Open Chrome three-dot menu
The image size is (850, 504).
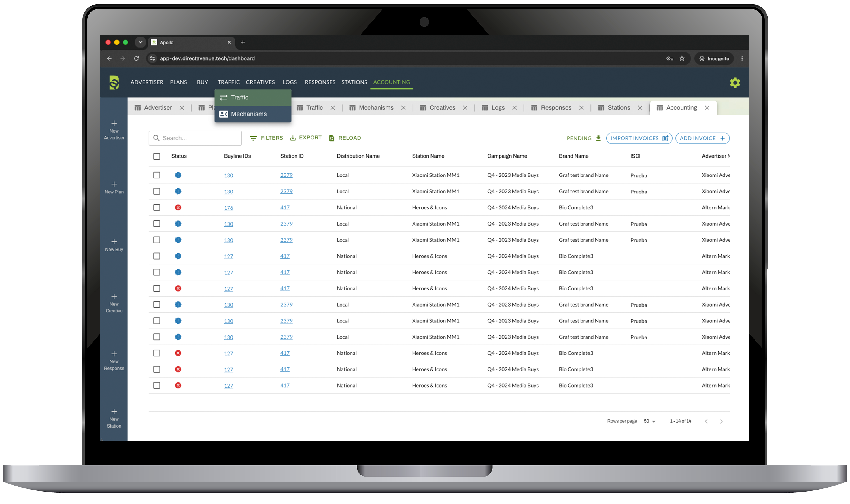pos(742,58)
